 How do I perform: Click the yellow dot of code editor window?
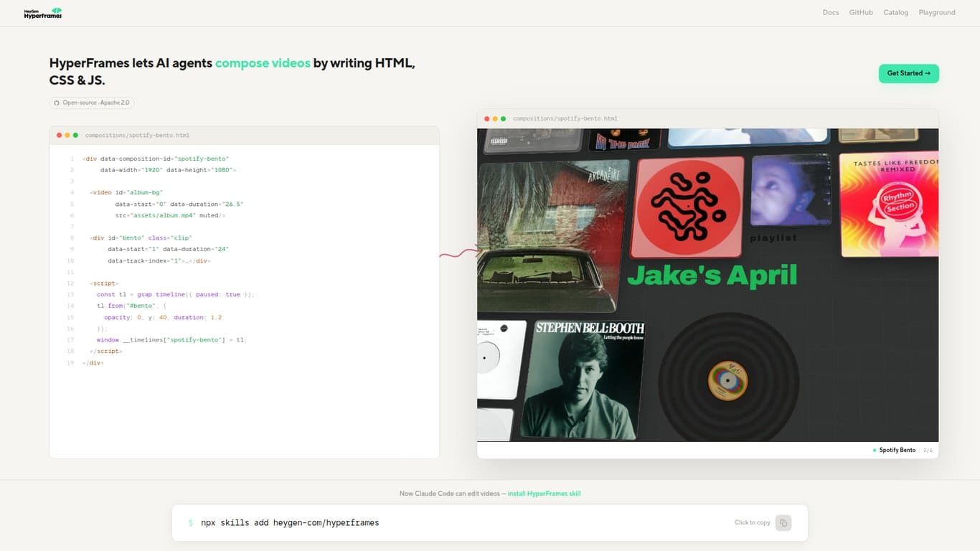point(67,135)
